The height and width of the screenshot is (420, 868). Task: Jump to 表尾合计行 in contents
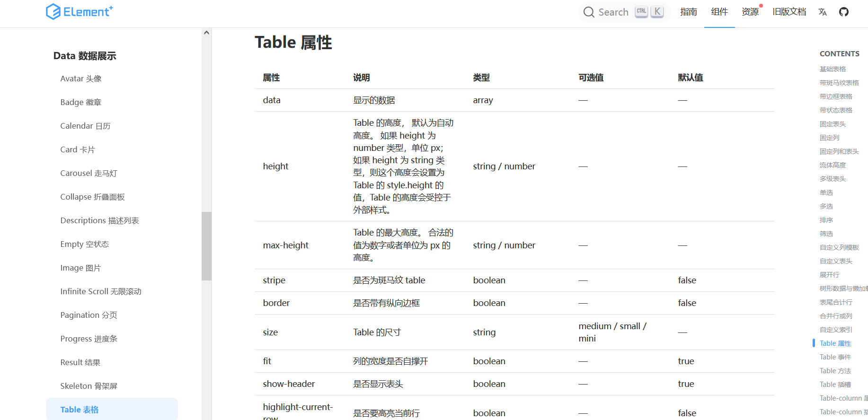click(836, 302)
